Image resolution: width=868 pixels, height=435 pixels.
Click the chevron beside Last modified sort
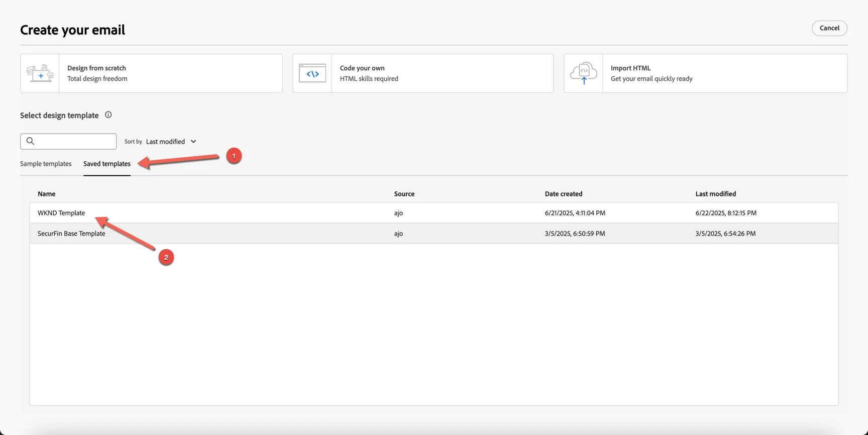193,142
